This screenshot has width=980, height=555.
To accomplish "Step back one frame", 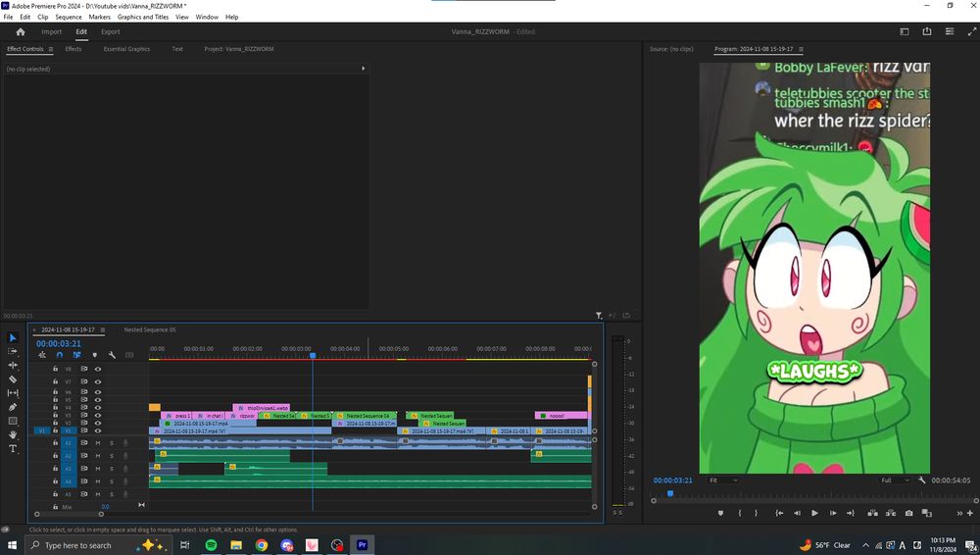I will [797, 513].
